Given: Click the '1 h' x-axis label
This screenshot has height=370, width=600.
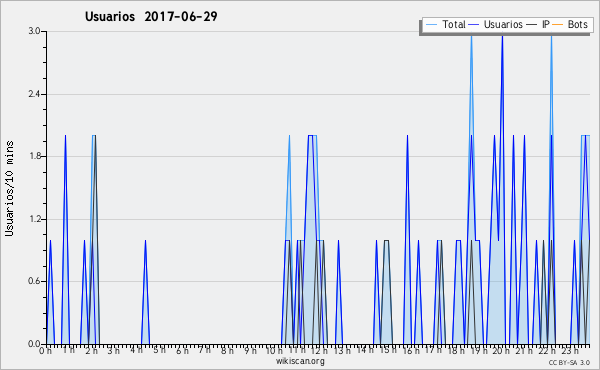Looking at the screenshot, I should pyautogui.click(x=68, y=350).
